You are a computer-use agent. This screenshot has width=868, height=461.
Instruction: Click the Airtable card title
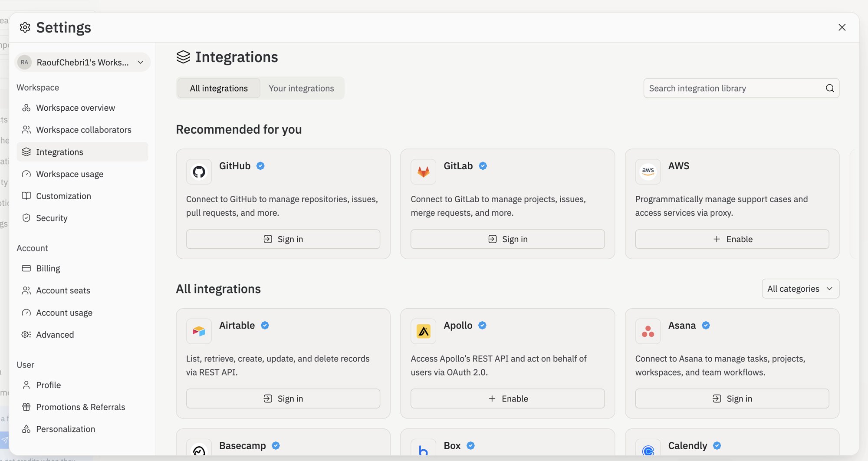click(237, 325)
